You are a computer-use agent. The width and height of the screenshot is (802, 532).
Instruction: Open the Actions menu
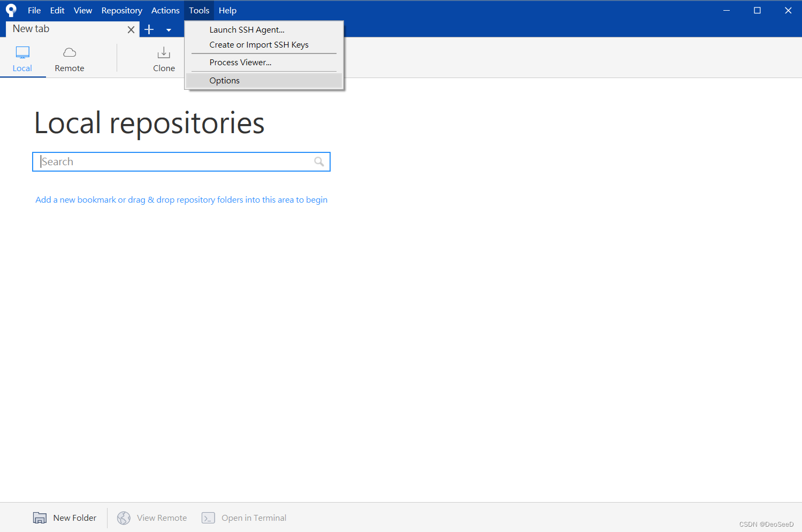(165, 10)
